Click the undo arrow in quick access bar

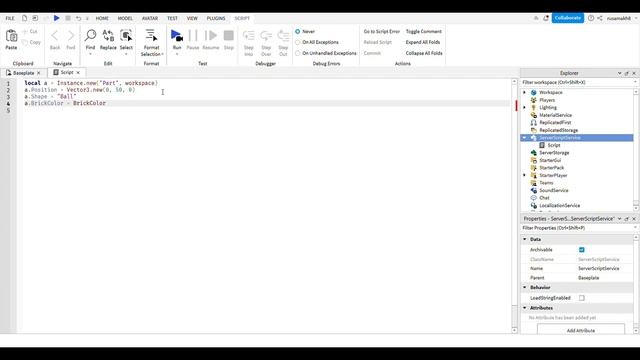tap(78, 18)
